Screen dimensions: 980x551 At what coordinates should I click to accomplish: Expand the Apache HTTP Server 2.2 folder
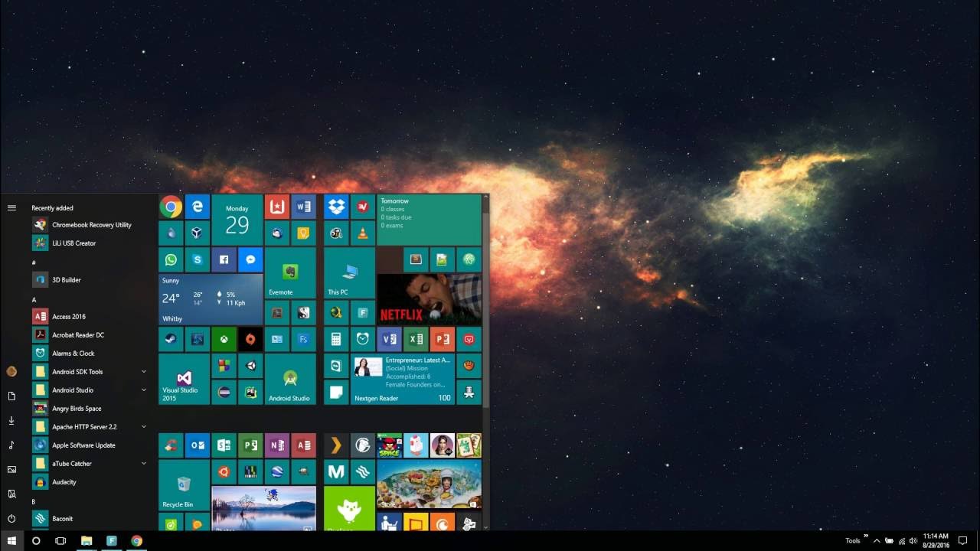144,427
